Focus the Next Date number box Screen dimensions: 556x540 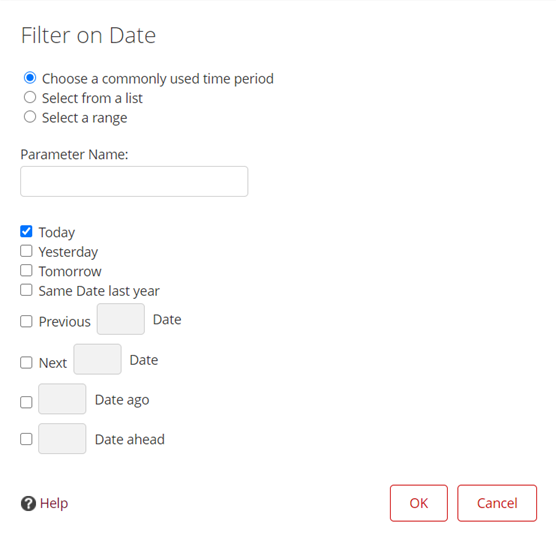pos(98,359)
